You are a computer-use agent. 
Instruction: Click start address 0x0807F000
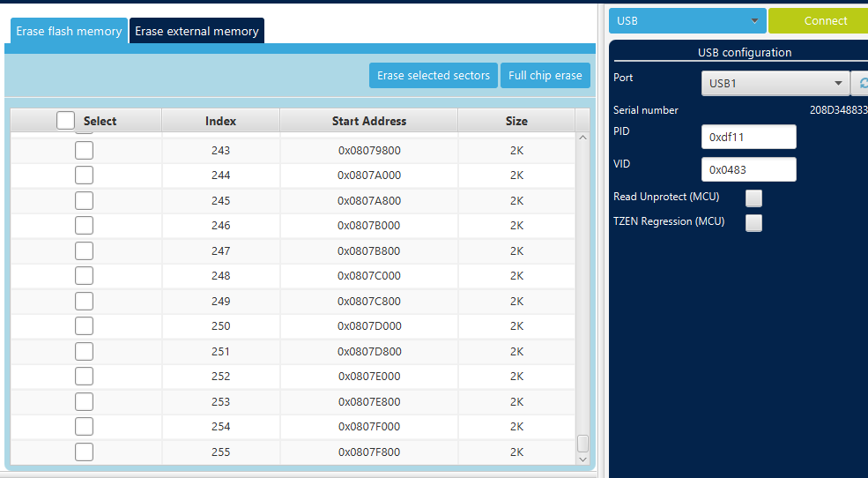point(369,427)
